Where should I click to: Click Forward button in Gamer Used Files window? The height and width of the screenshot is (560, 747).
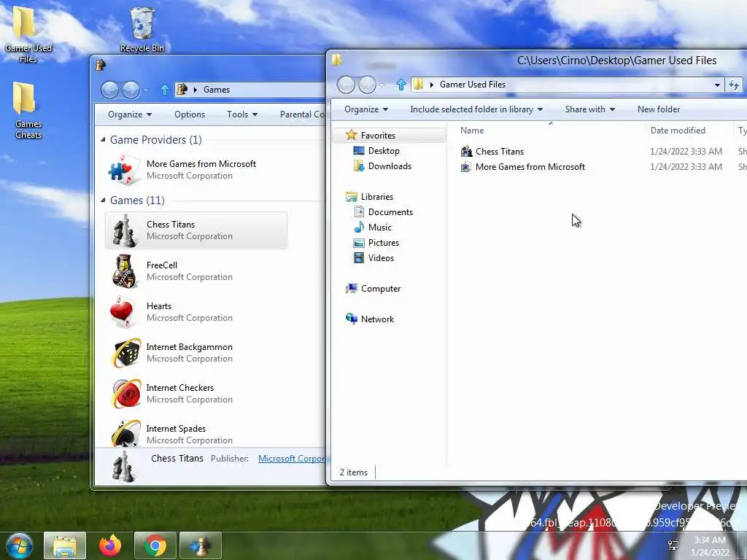(x=367, y=85)
